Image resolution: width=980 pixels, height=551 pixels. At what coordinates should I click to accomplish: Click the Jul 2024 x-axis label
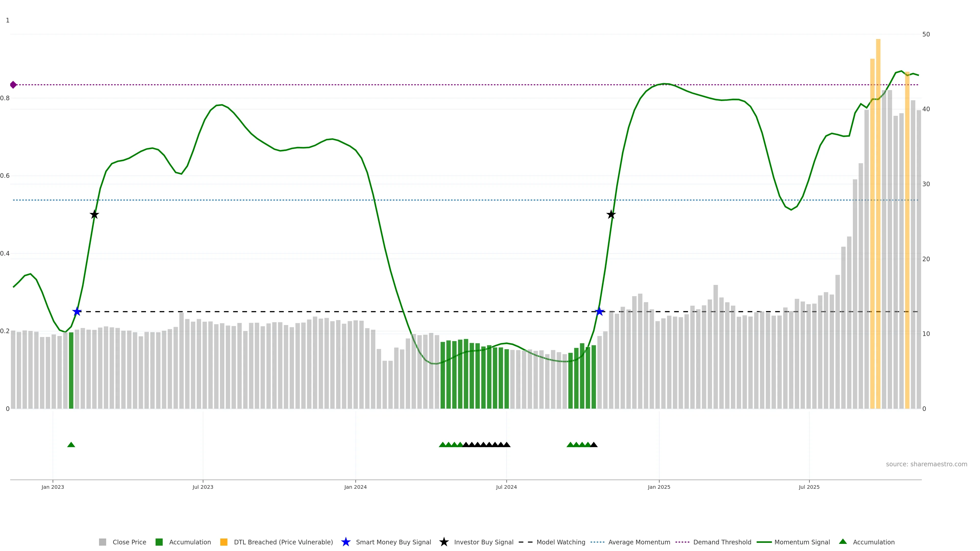[506, 487]
